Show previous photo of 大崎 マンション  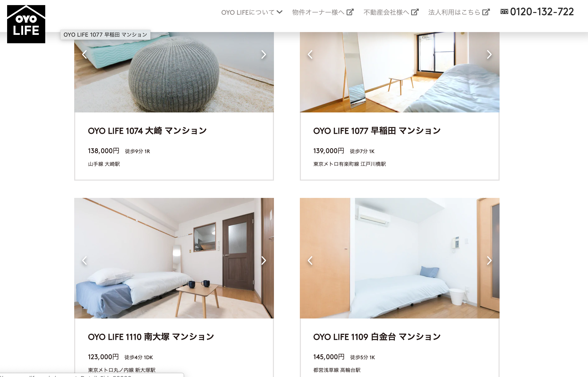[x=85, y=54]
